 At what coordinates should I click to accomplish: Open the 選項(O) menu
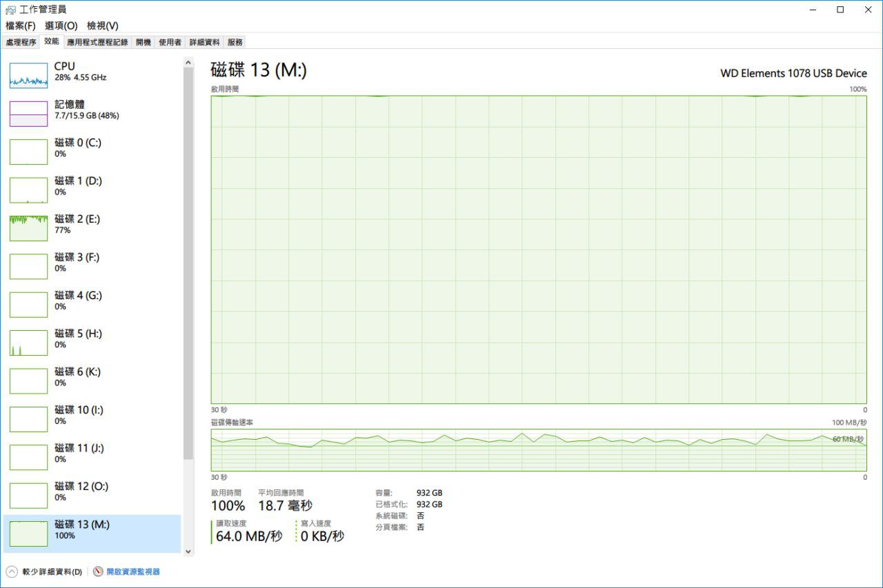tap(61, 26)
